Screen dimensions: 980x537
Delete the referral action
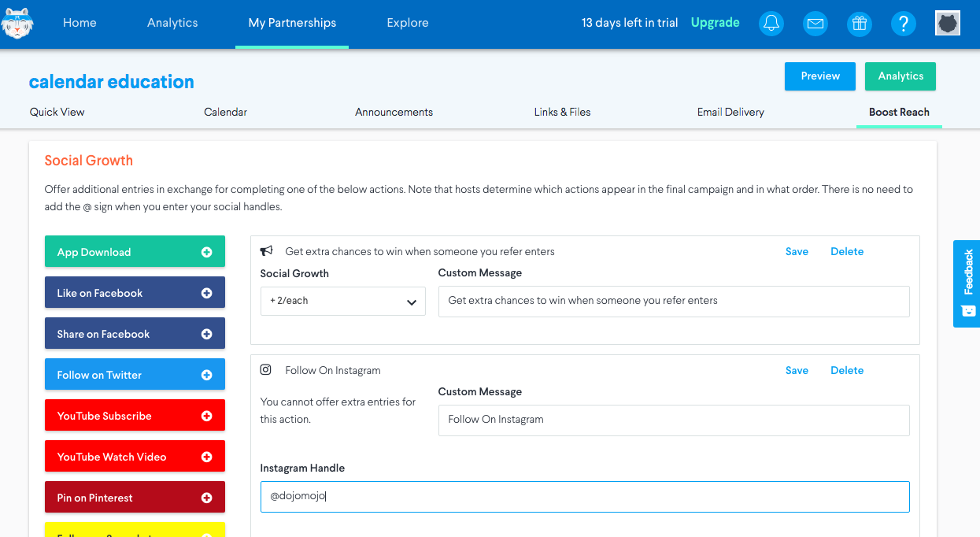point(847,251)
